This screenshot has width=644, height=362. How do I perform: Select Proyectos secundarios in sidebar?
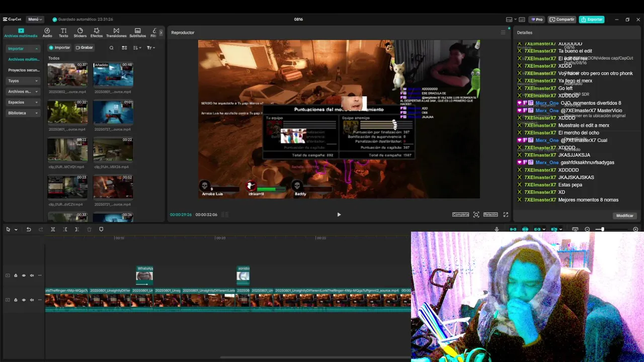[x=23, y=70]
